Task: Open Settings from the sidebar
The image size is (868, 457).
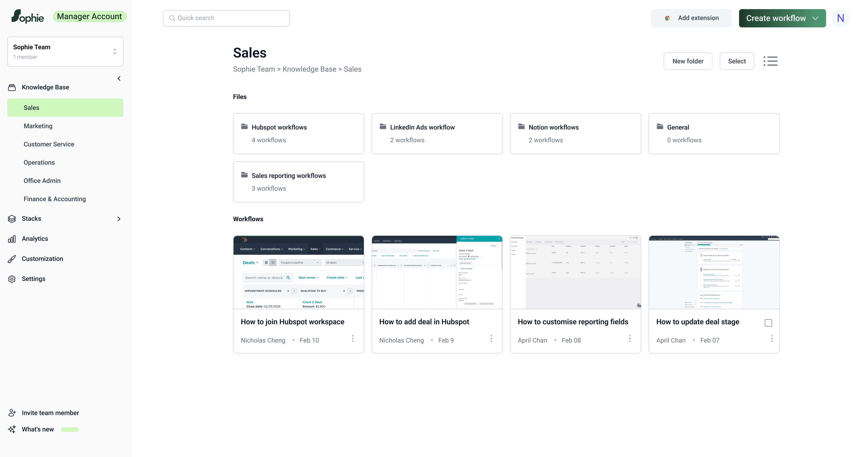Action: click(33, 279)
